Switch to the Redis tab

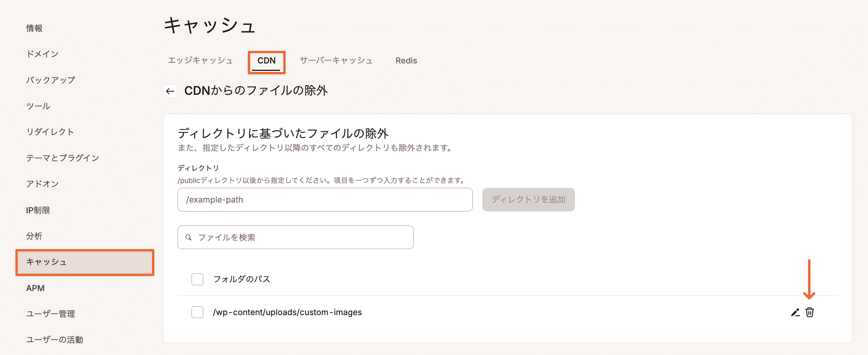(406, 60)
